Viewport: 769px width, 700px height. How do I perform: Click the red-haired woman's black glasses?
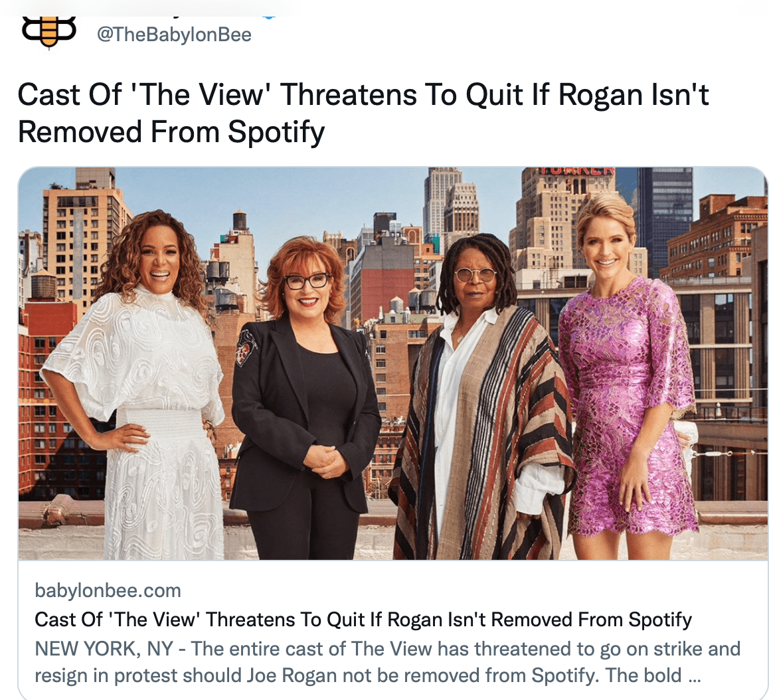pyautogui.click(x=306, y=281)
